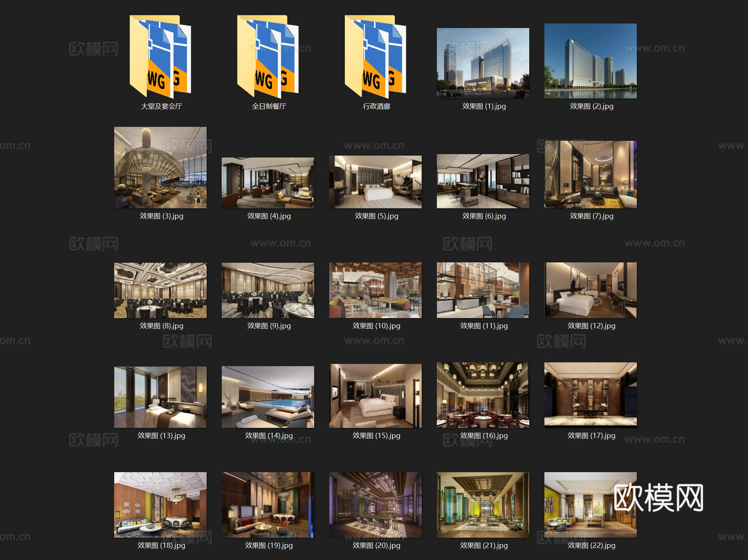The width and height of the screenshot is (748, 560).
Task: Select the label 效果图 (8).jpg
Action: 161,326
